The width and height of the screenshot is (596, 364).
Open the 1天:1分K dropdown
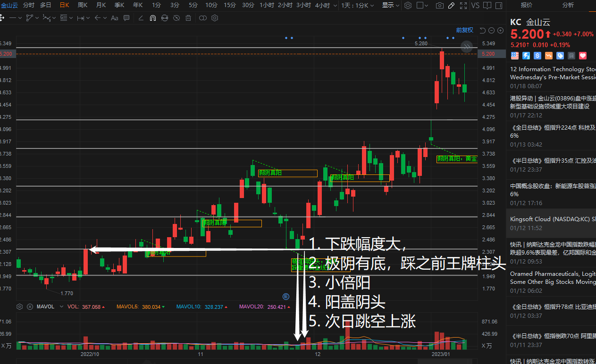pyautogui.click(x=357, y=5)
